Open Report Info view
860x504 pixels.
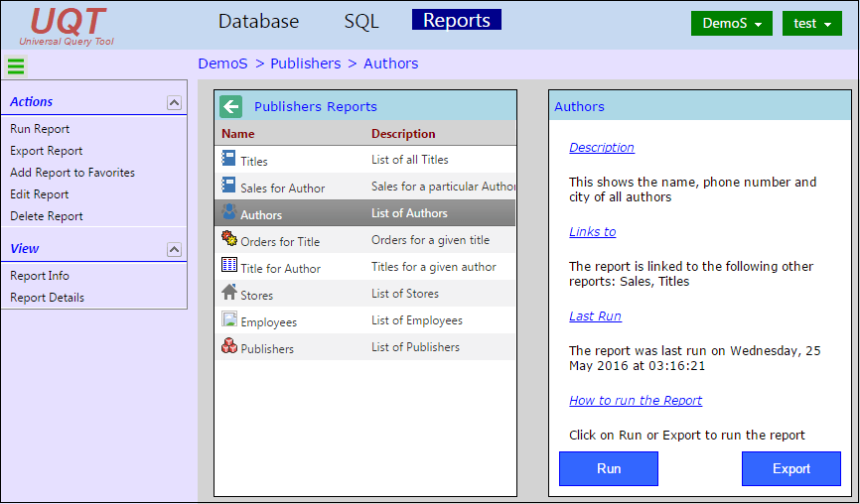[x=40, y=276]
